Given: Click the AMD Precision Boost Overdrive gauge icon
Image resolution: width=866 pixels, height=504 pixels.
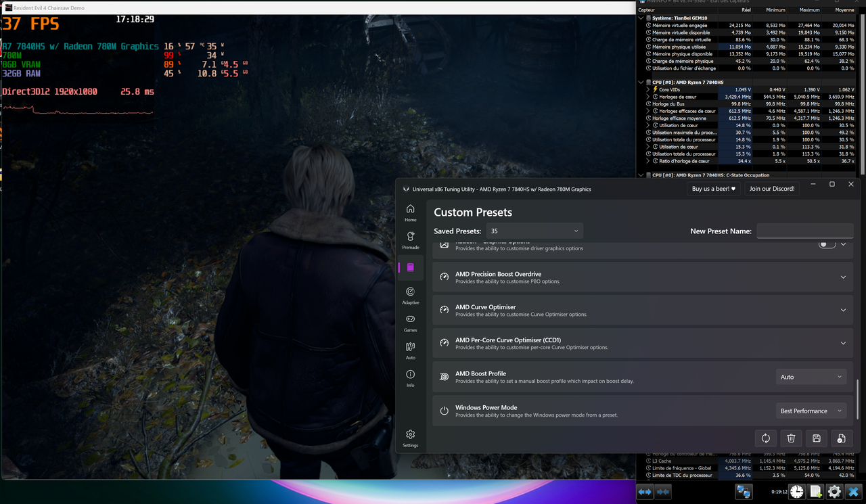Looking at the screenshot, I should pyautogui.click(x=444, y=277).
